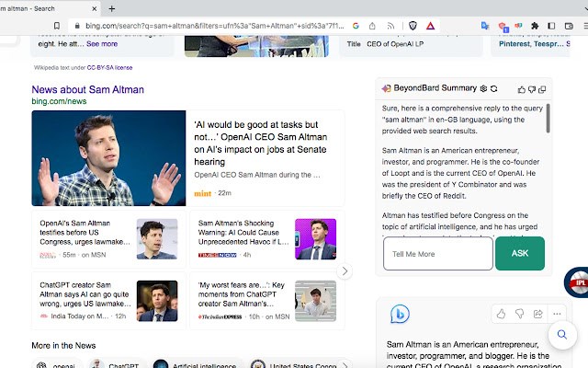Click the next arrow on news carousel
Image resolution: width=588 pixels, height=368 pixels.
pos(345,271)
